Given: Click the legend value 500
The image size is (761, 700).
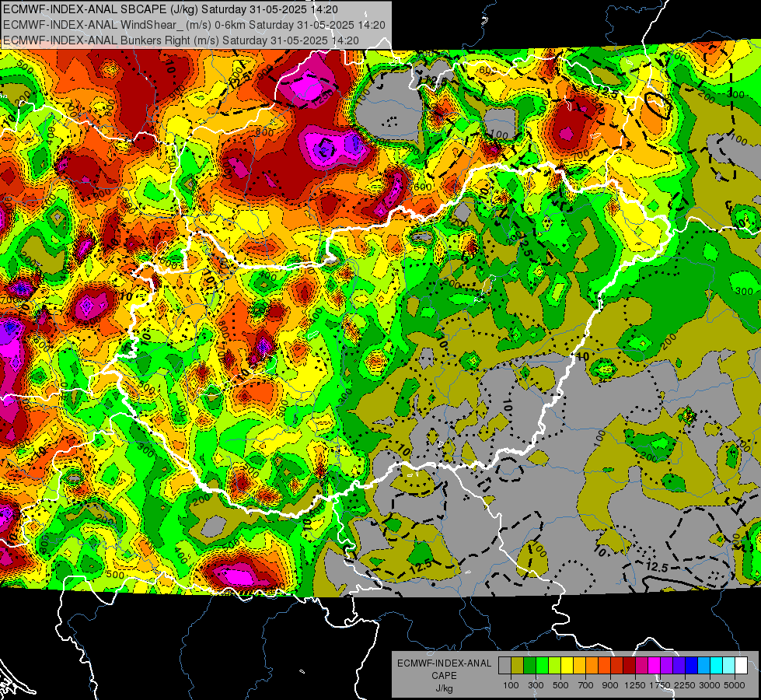Looking at the screenshot, I should [x=560, y=685].
